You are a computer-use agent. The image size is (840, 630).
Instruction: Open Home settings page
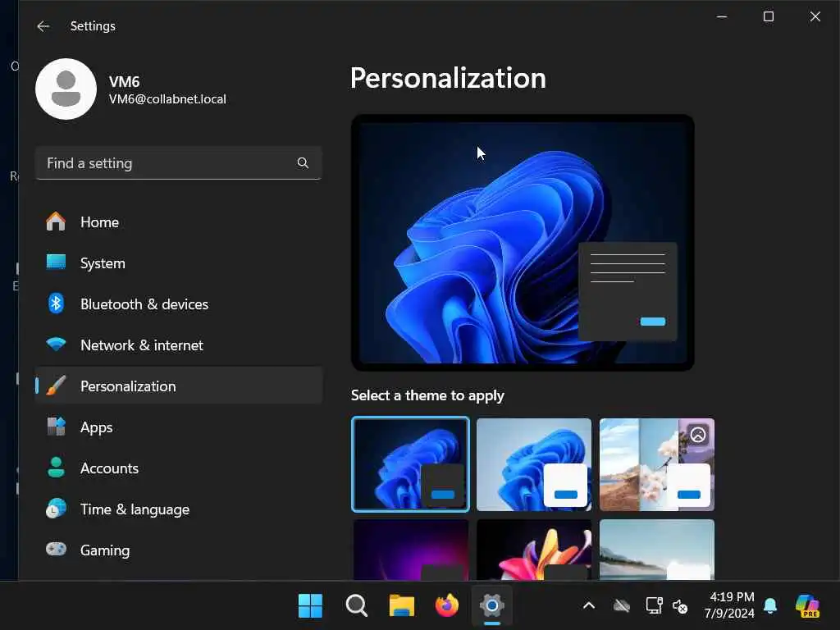click(x=178, y=221)
